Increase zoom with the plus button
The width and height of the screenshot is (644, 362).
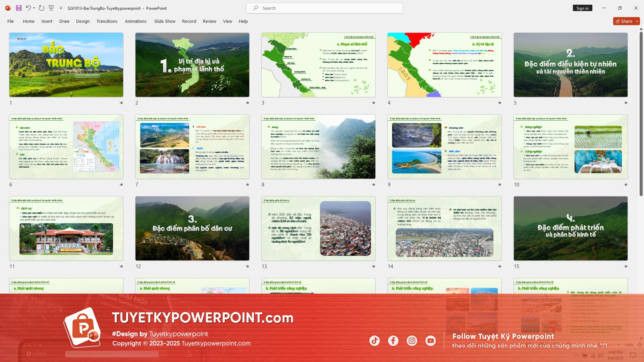tap(619, 345)
